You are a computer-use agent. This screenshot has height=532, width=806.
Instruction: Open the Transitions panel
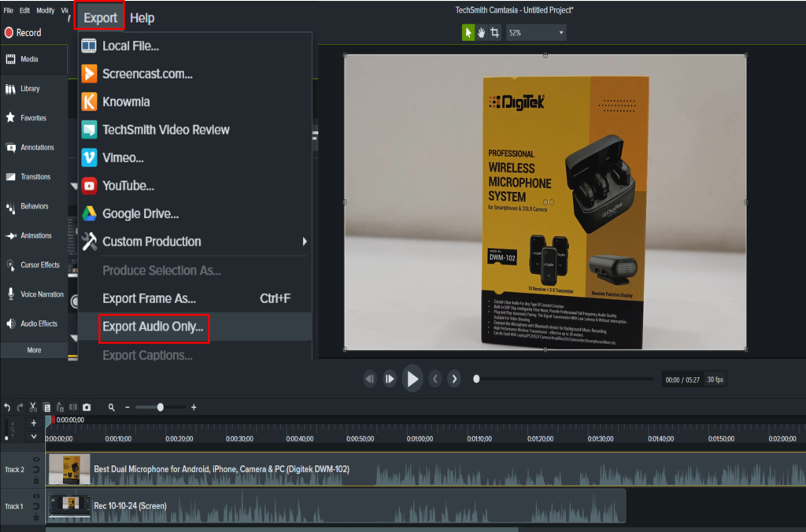tap(33, 176)
